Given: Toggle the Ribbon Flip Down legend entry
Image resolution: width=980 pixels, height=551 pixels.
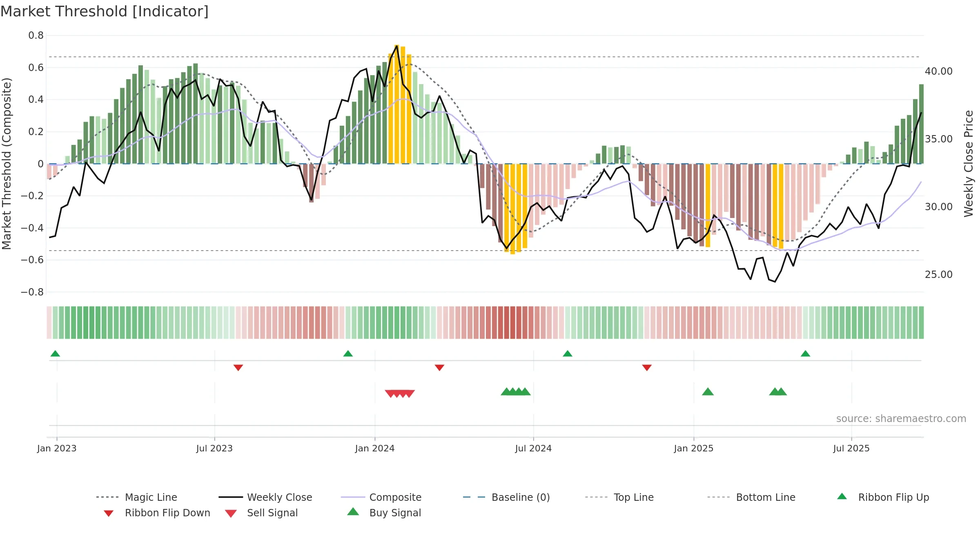Looking at the screenshot, I should click(x=156, y=513).
